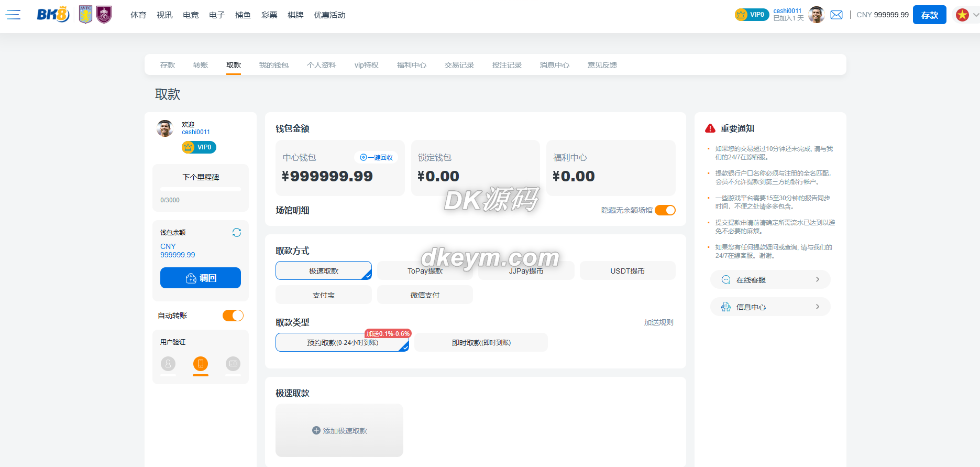
Task: Click the blue 调回 button
Action: [201, 278]
